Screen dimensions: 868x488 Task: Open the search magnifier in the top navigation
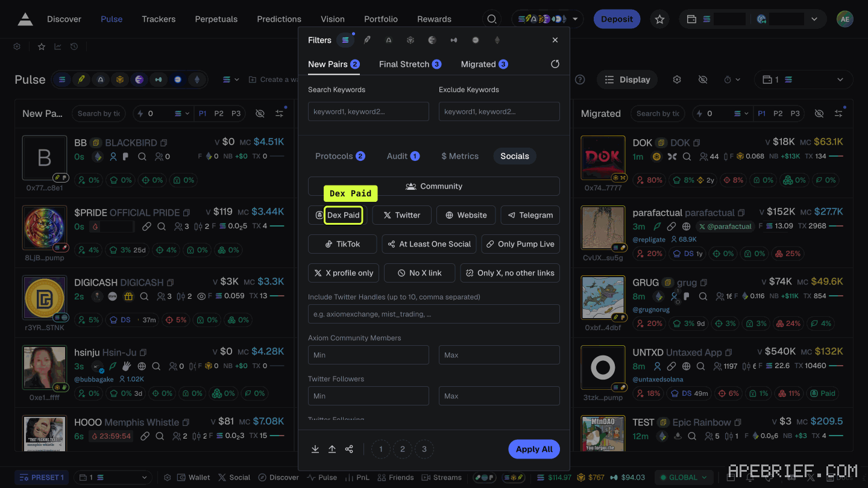pos(492,19)
